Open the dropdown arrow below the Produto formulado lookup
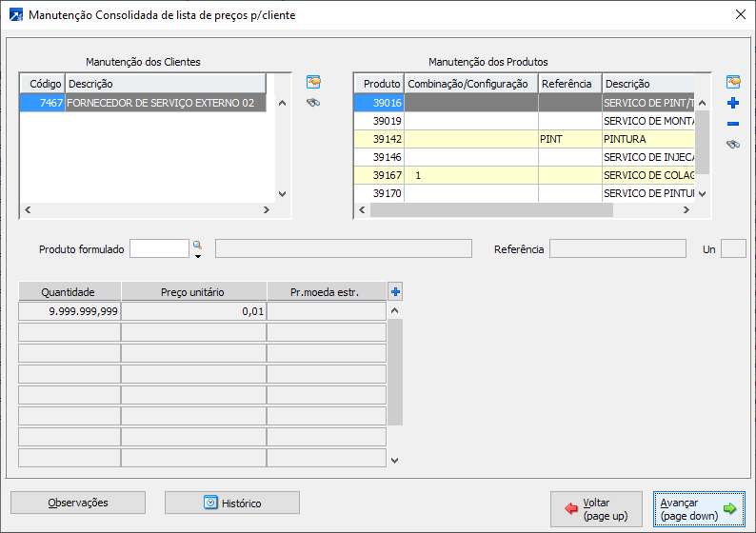756x533 pixels. point(198,255)
